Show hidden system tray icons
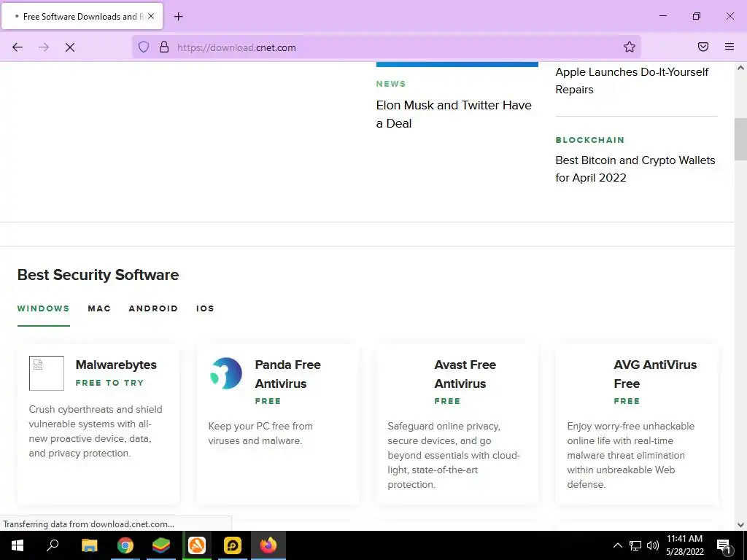The height and width of the screenshot is (560, 747). pos(617,545)
